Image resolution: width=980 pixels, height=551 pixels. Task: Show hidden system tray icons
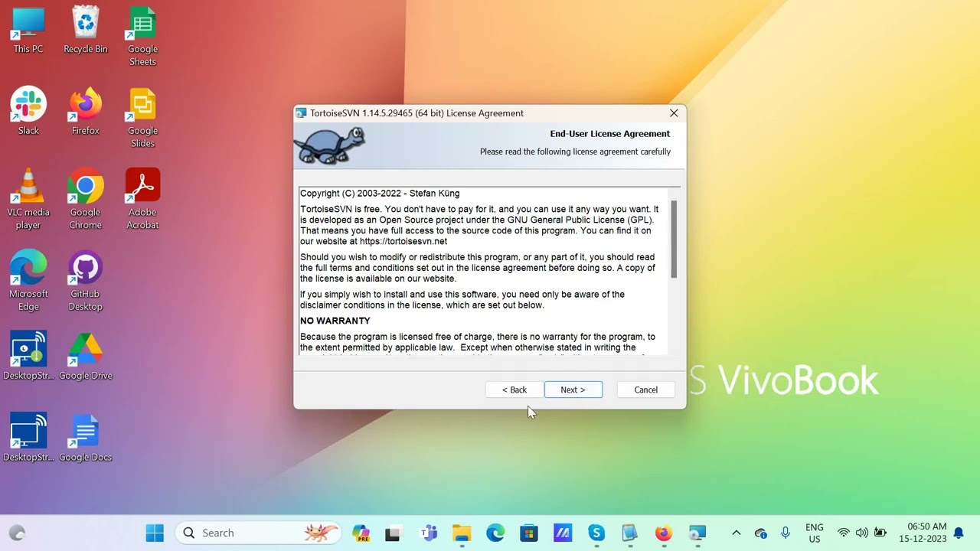(737, 533)
